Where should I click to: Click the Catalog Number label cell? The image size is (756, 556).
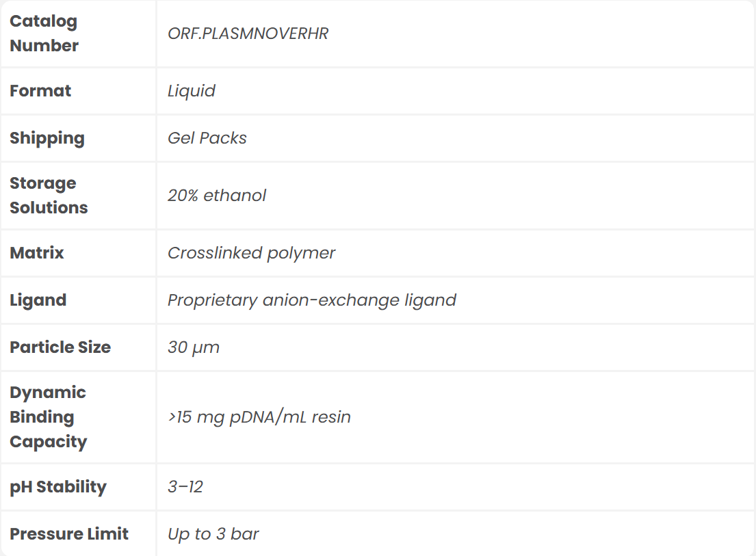coord(44,34)
